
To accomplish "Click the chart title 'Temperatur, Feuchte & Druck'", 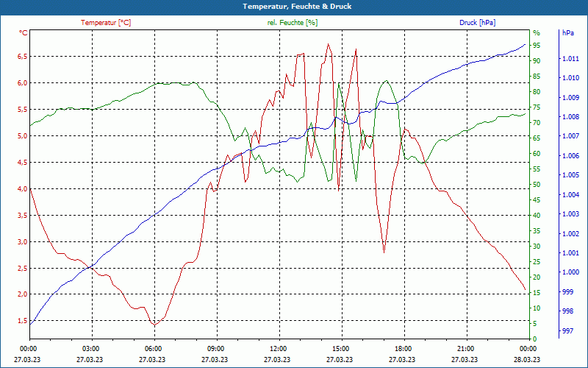I will pos(297,7).
